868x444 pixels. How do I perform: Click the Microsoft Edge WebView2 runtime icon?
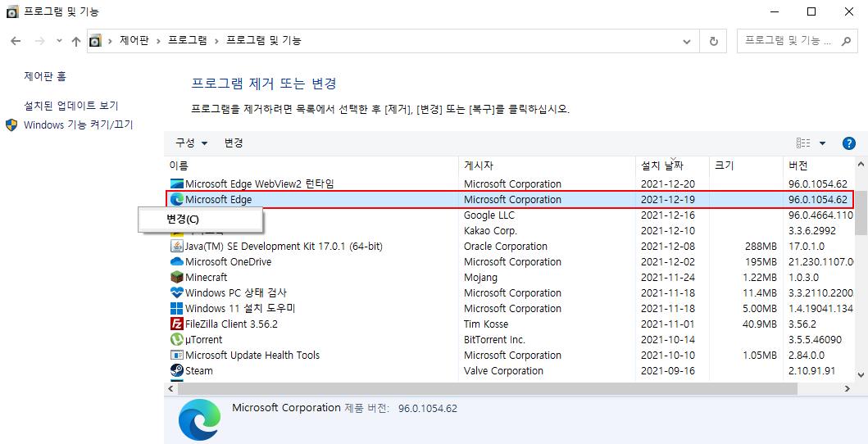tap(176, 183)
